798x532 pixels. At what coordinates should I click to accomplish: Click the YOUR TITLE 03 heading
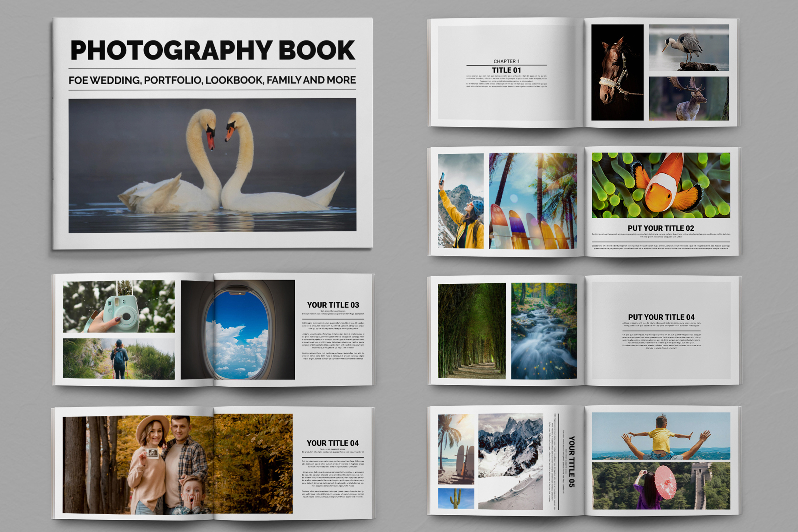(333, 305)
